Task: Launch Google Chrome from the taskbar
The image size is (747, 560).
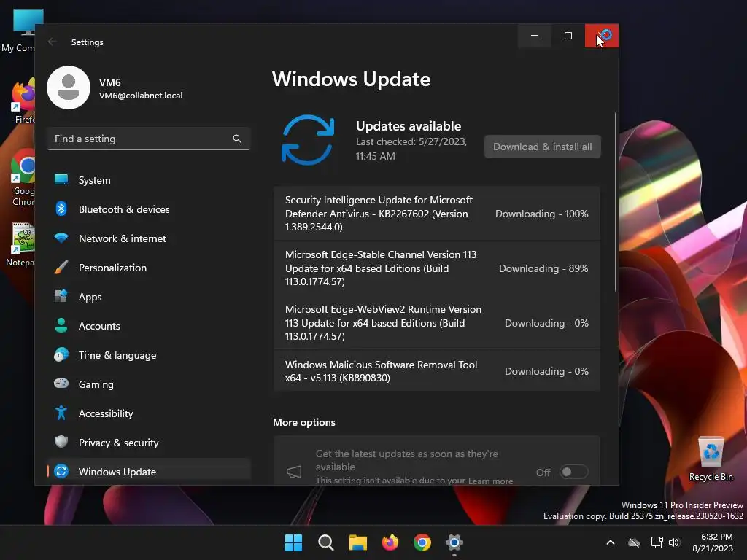Action: (x=422, y=542)
